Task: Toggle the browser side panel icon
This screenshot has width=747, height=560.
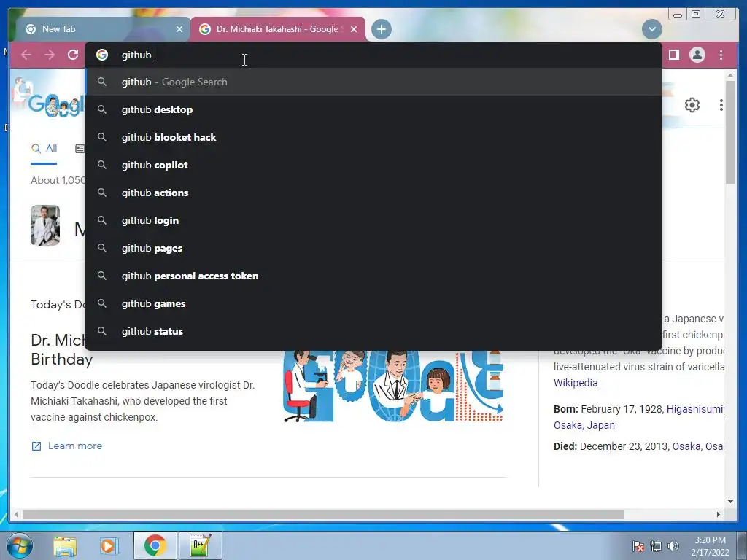Action: [x=673, y=55]
